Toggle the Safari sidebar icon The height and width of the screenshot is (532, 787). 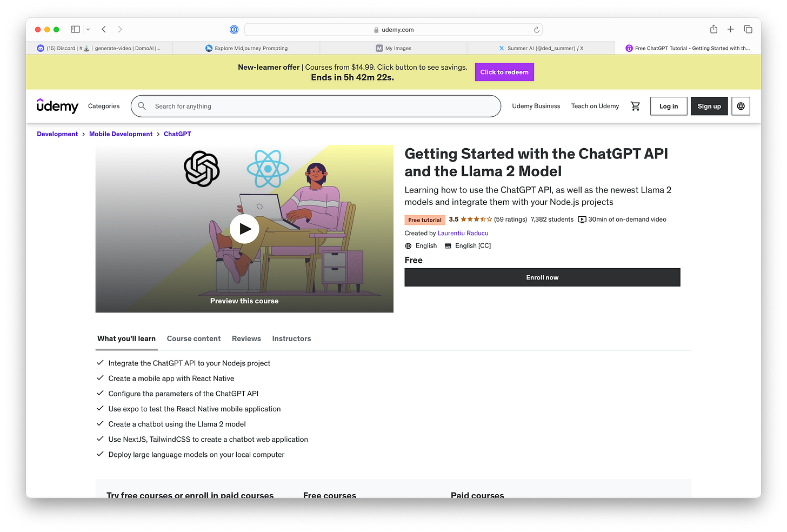76,29
